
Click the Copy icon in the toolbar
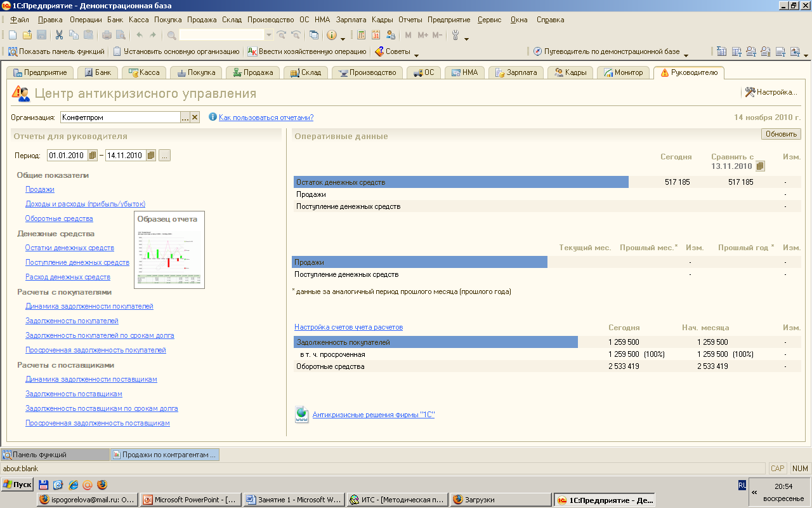[x=74, y=35]
